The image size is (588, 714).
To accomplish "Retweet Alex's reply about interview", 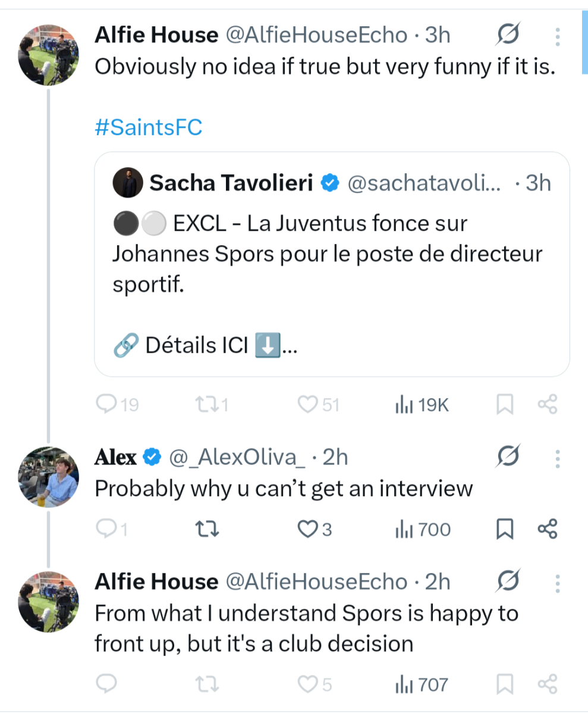I will tap(206, 529).
